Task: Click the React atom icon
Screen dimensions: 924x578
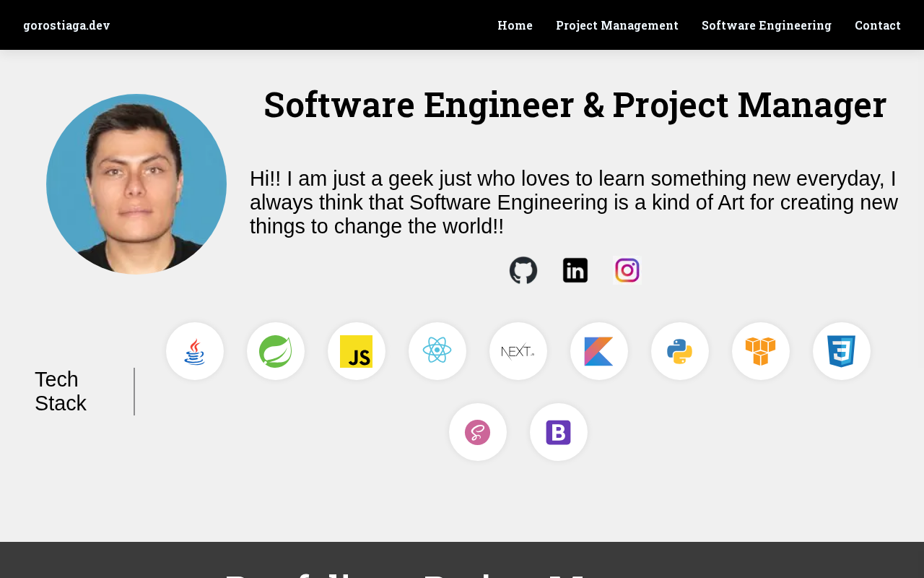Action: (437, 351)
